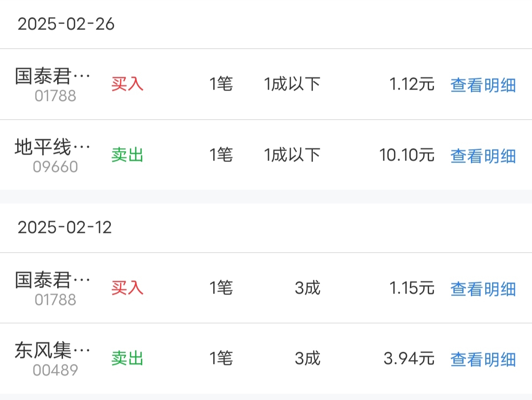
Task: Open 查看明细 for 地平线 09660 sale
Action: pos(483,156)
